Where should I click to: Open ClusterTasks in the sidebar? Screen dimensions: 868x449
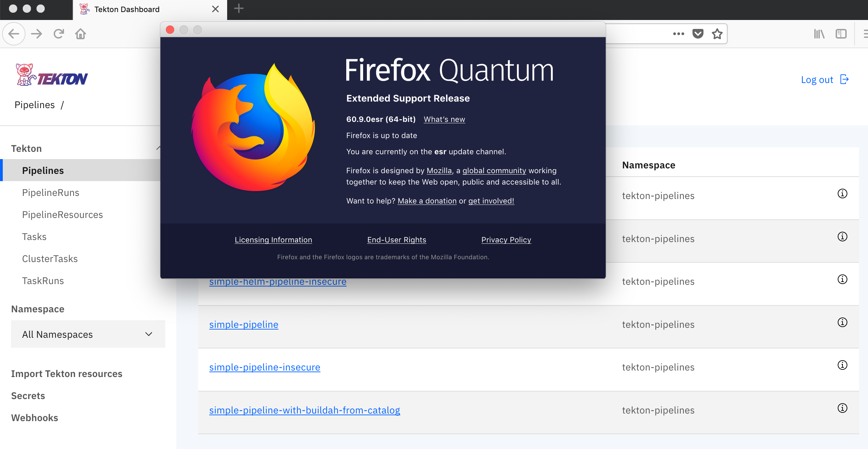tap(50, 259)
